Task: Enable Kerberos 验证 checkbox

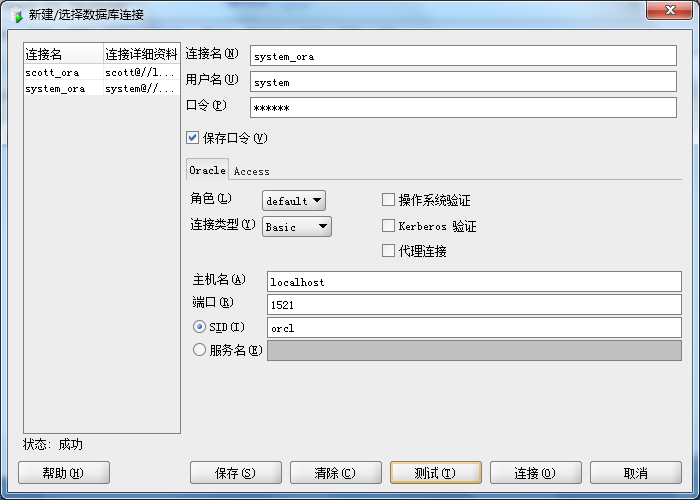Action: point(388,225)
